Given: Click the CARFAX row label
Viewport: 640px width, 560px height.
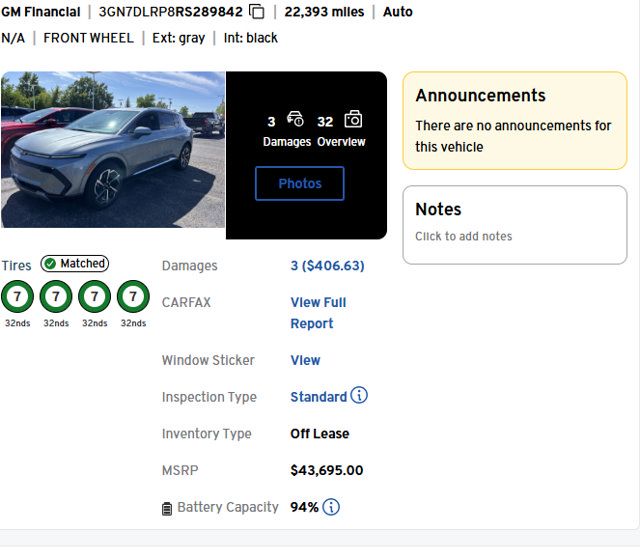Looking at the screenshot, I should (x=186, y=302).
